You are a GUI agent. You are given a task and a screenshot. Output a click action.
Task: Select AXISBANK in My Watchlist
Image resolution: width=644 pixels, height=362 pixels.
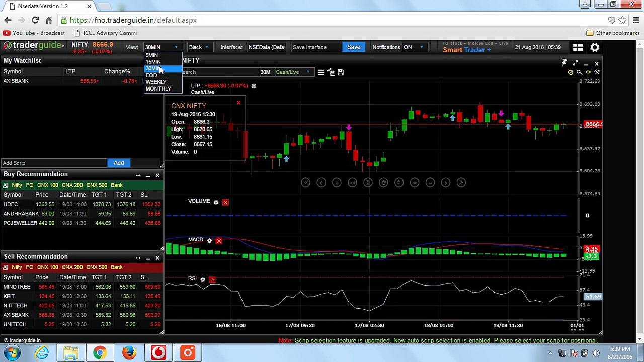coord(16,81)
